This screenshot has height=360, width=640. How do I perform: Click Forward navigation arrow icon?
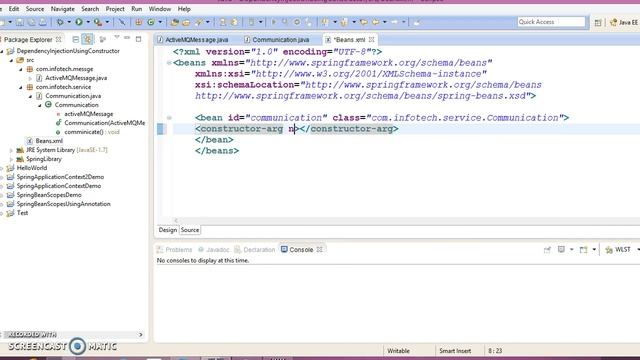click(x=394, y=22)
